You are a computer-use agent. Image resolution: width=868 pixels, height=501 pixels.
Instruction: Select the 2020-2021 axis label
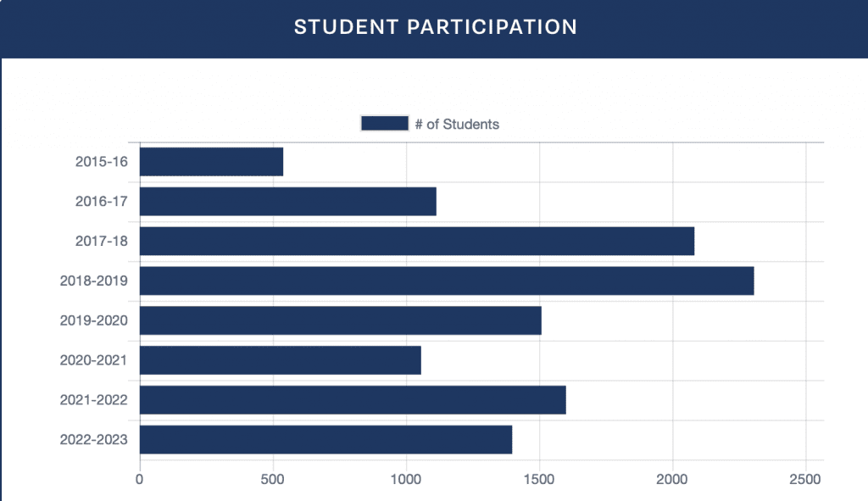click(x=93, y=360)
